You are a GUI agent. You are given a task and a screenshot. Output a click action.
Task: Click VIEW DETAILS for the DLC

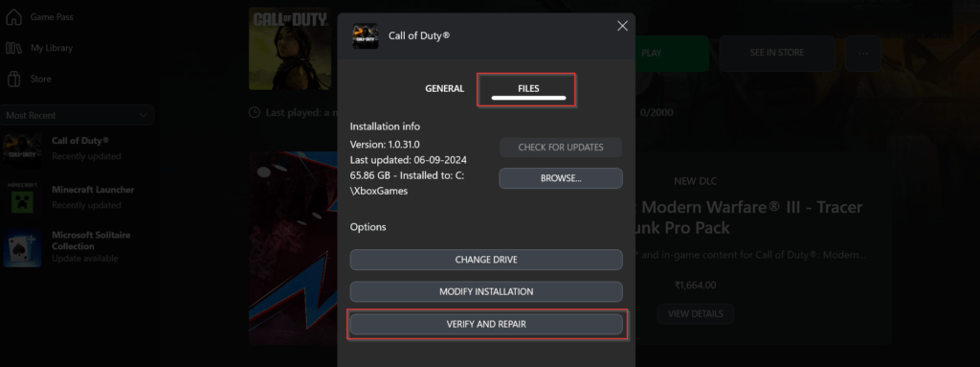click(695, 313)
